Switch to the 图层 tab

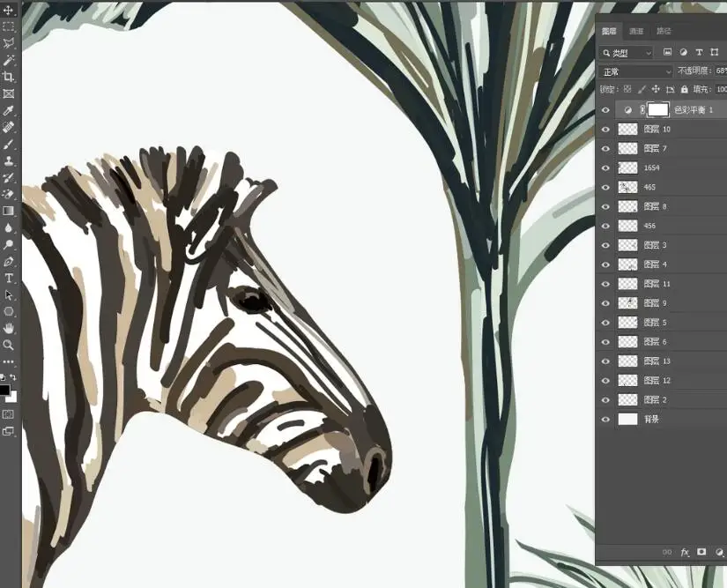click(609, 31)
